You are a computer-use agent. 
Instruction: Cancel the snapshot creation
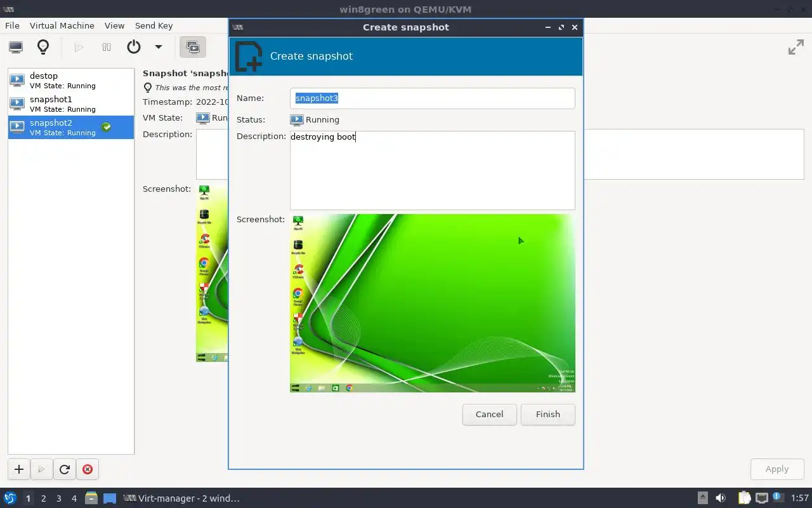[x=490, y=415]
